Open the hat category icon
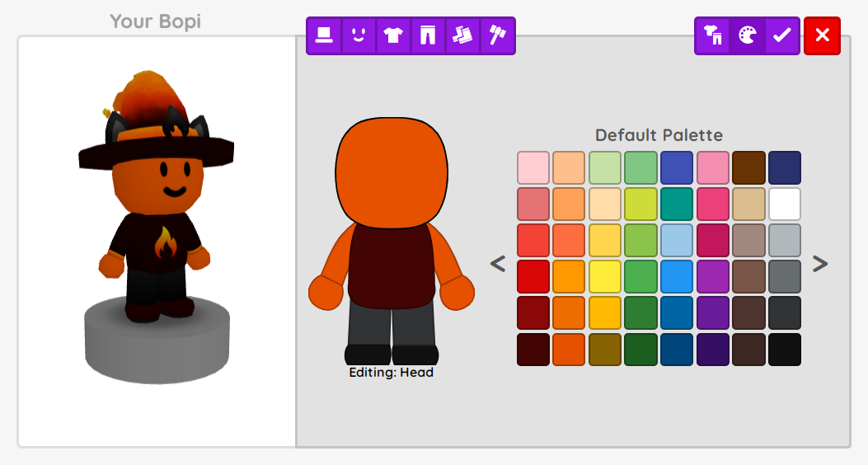 click(x=324, y=36)
